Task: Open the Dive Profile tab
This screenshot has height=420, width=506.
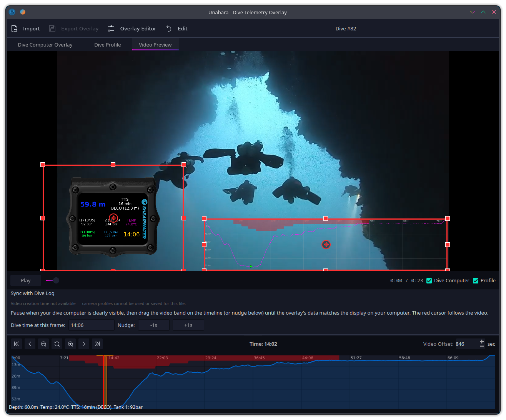Action: (108, 45)
